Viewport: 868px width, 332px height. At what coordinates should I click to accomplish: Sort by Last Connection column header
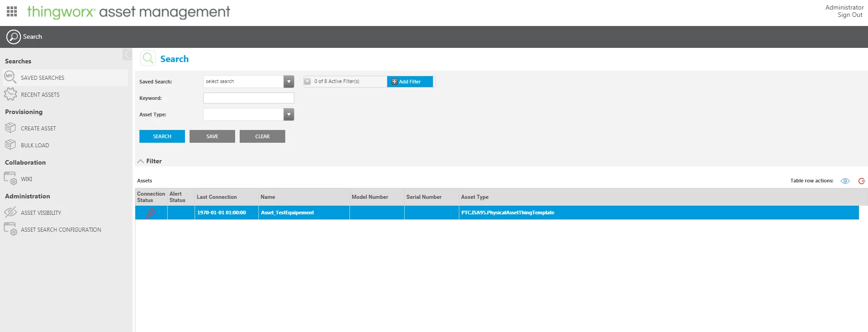tap(226, 197)
